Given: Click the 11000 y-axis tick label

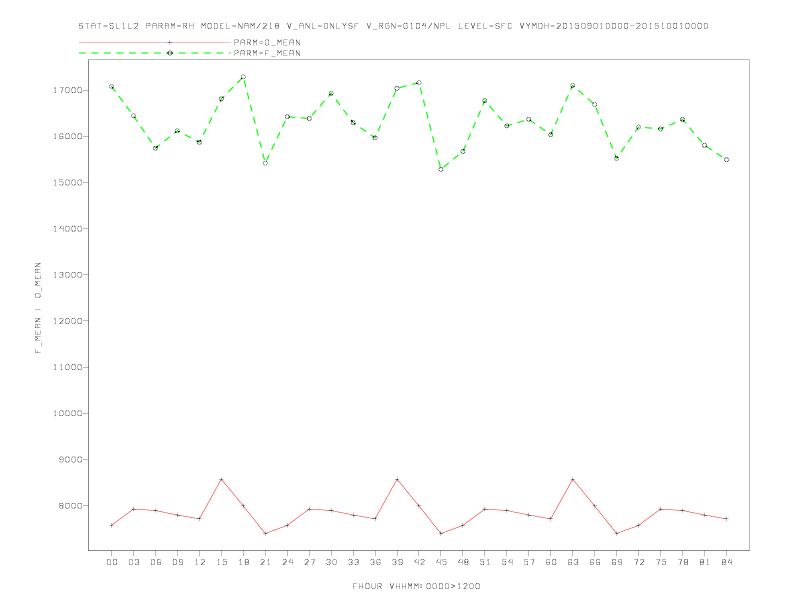Looking at the screenshot, I should click(67, 367).
